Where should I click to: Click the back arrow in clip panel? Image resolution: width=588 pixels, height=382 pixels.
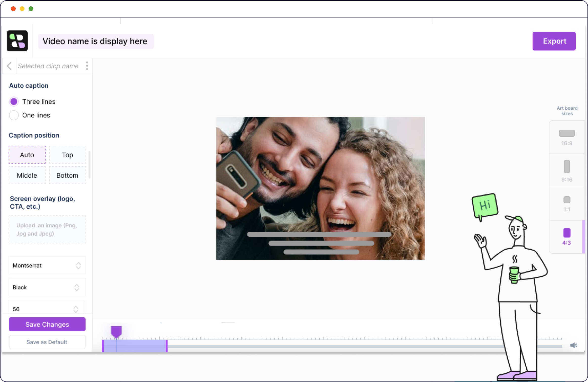coord(9,66)
